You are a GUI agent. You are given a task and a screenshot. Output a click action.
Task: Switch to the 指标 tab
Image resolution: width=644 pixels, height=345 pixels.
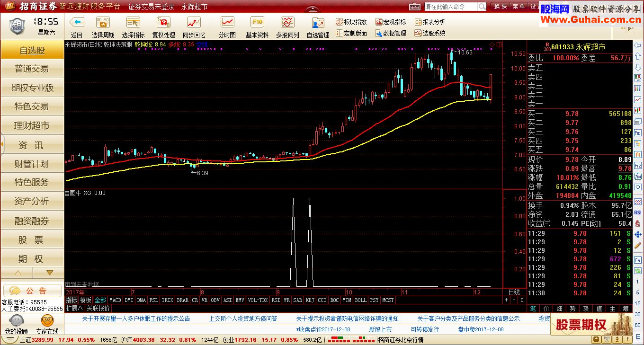coord(71,300)
